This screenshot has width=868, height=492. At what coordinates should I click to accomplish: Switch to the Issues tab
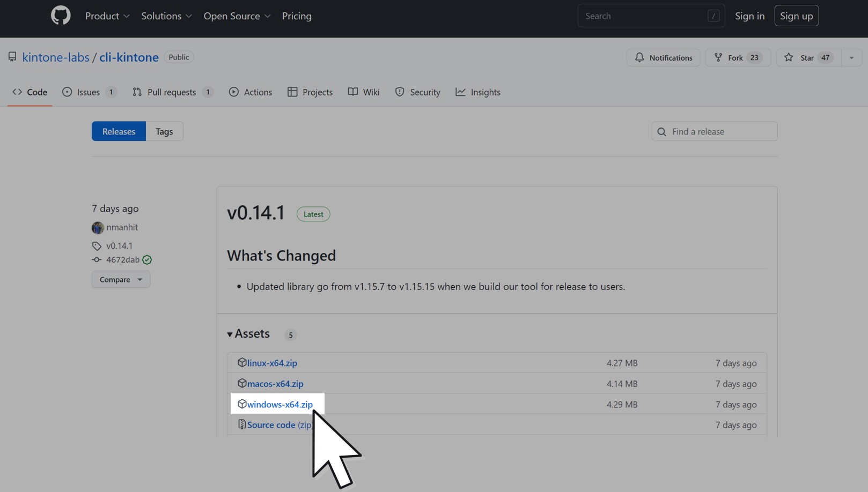89,92
